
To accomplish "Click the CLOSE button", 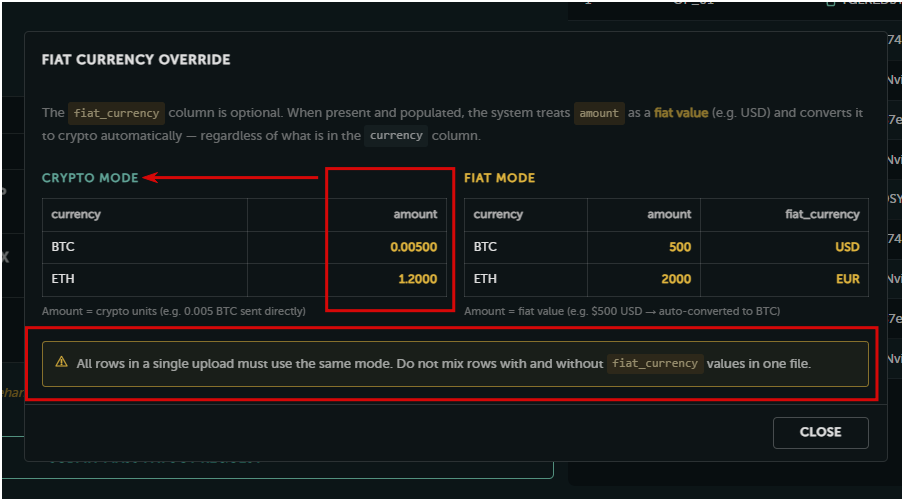I will [x=820, y=432].
